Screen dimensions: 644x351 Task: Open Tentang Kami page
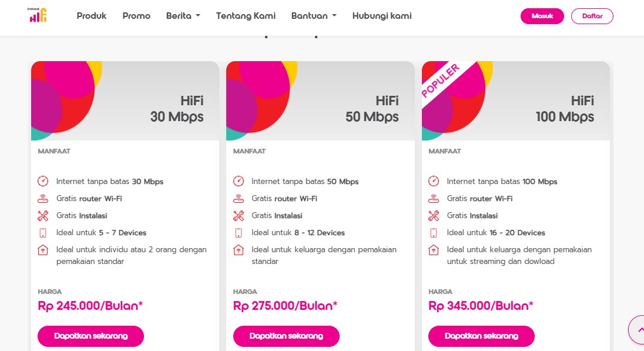pos(246,16)
